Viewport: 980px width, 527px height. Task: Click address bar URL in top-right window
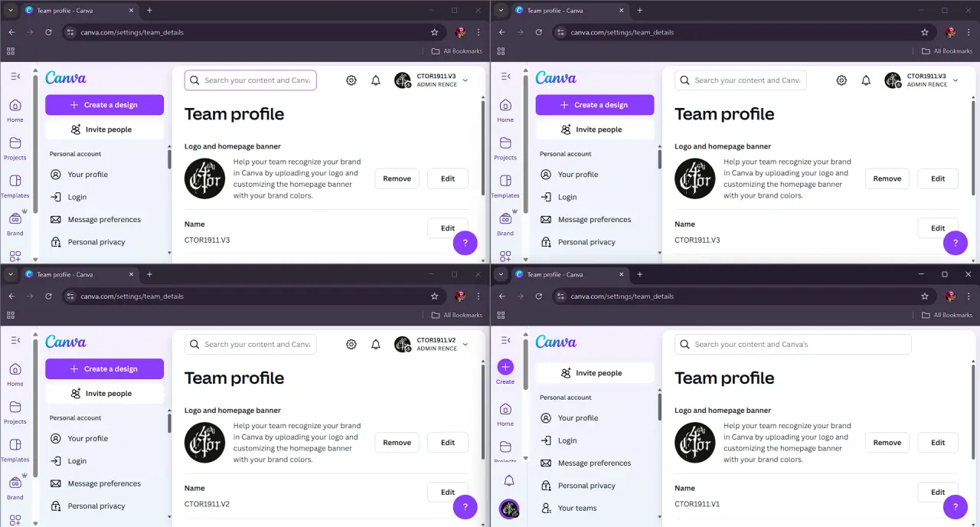[622, 32]
